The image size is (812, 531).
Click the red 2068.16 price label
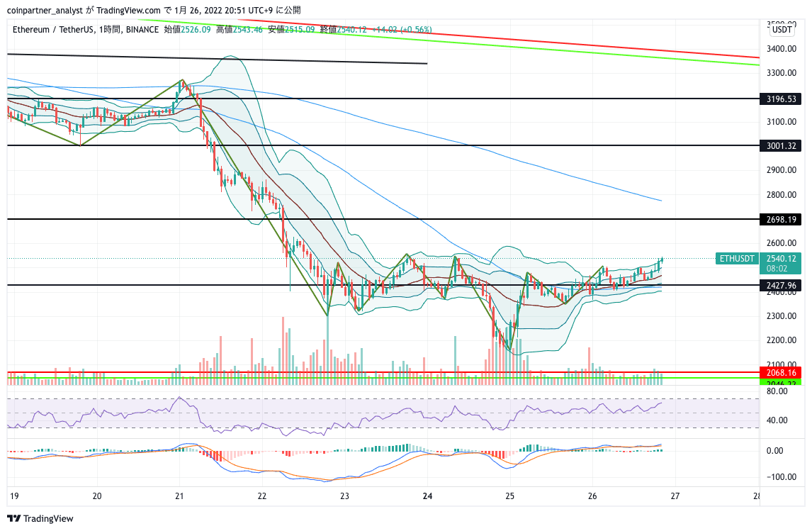(x=780, y=373)
